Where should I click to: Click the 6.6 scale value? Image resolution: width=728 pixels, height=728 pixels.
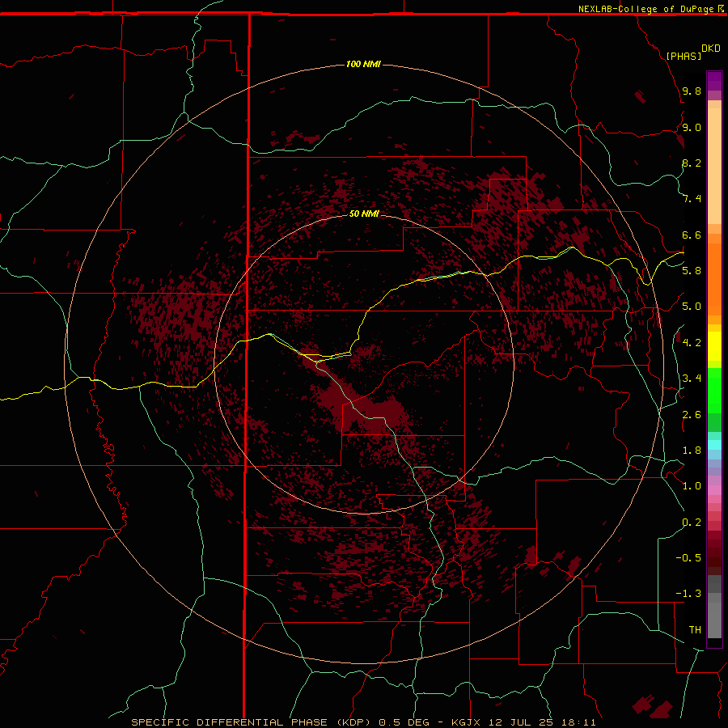click(x=692, y=235)
